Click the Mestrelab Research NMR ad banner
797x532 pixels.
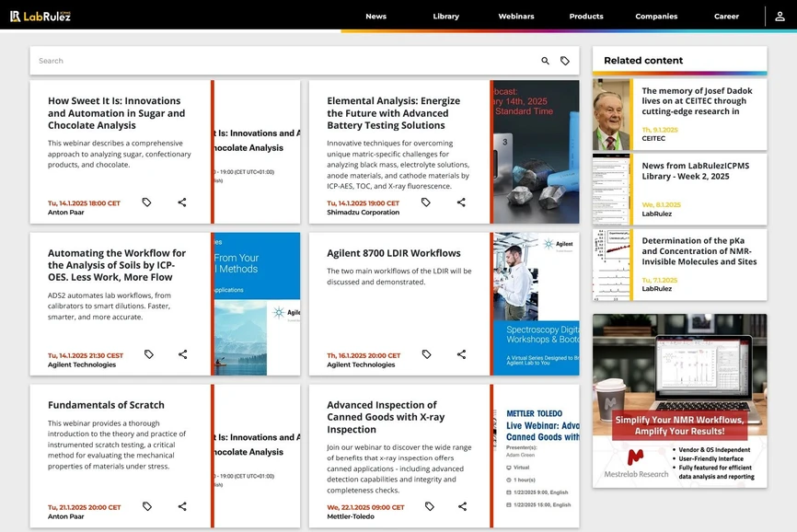coord(679,401)
